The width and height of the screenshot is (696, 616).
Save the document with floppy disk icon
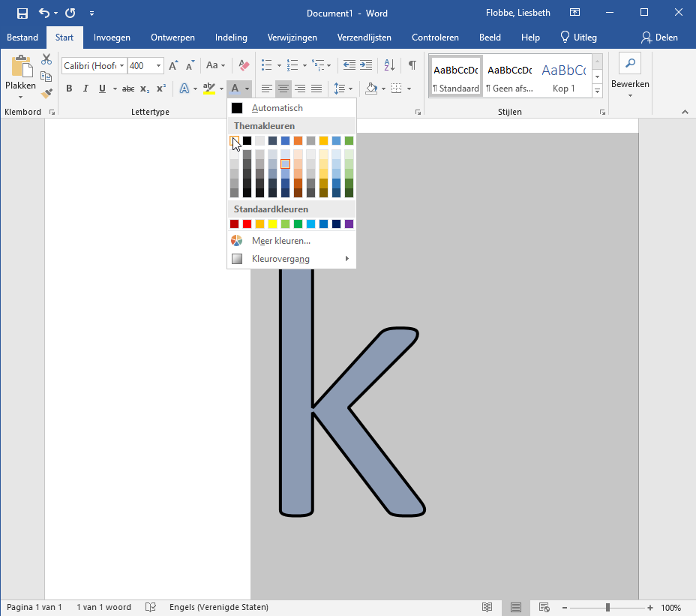22,14
